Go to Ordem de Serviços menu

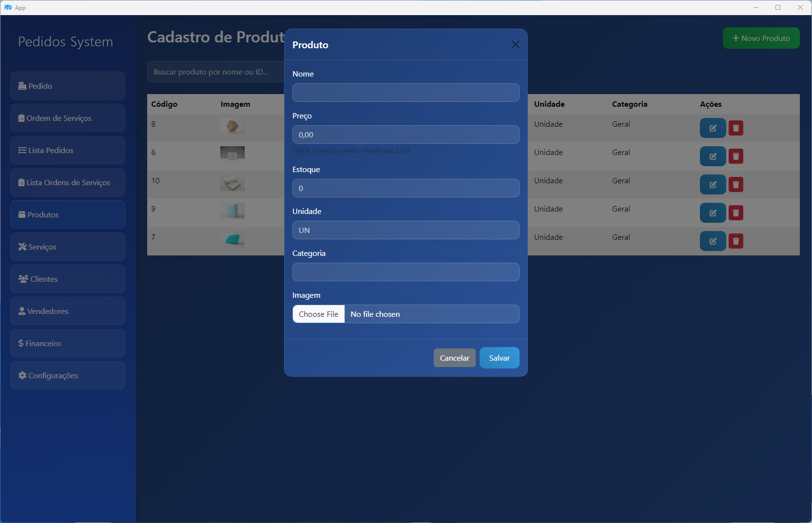(68, 118)
